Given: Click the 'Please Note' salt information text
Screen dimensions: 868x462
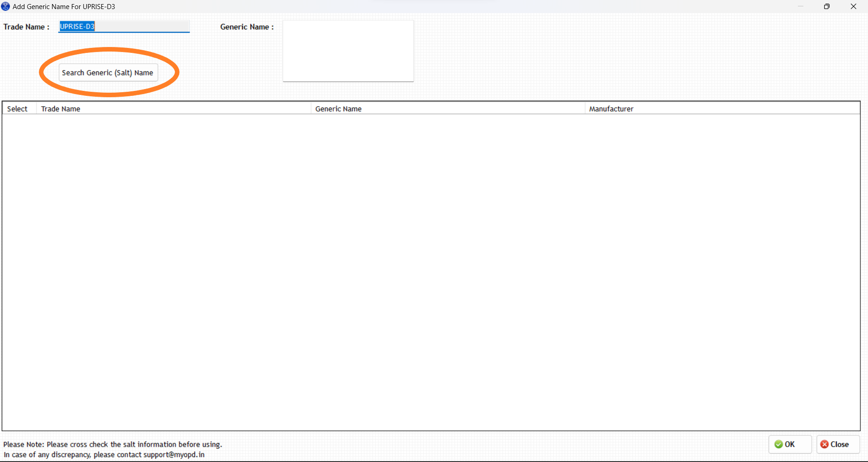Looking at the screenshot, I should point(113,444).
